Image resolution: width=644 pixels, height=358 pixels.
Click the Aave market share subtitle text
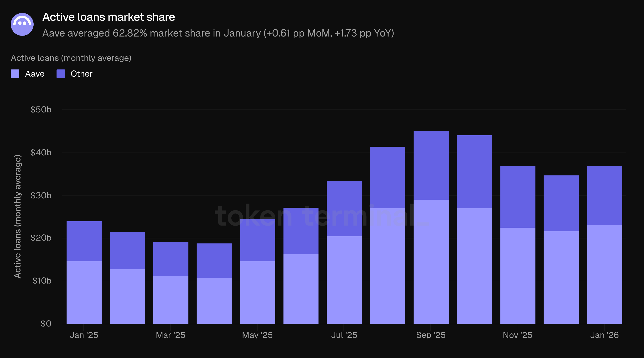coord(218,33)
